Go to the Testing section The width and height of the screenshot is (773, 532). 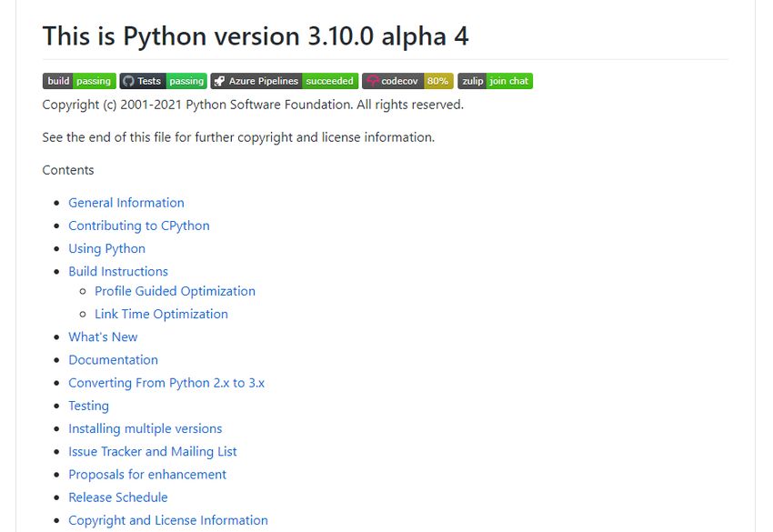89,406
